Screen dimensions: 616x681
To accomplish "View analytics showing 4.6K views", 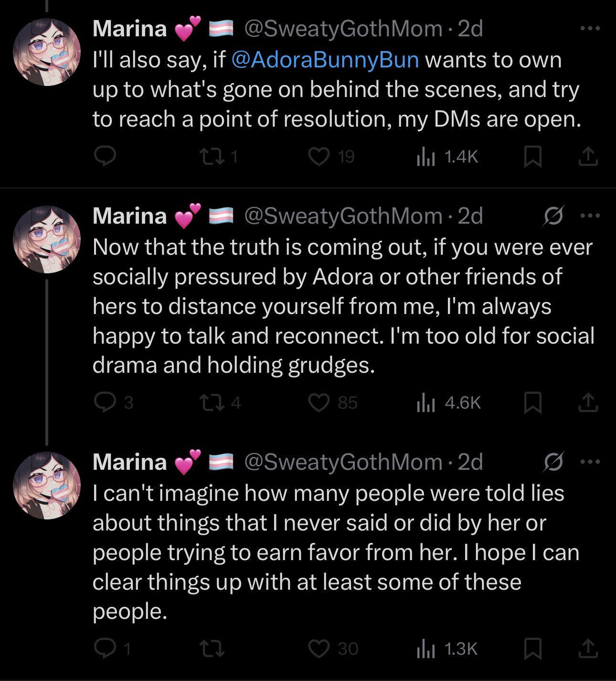I will (448, 402).
